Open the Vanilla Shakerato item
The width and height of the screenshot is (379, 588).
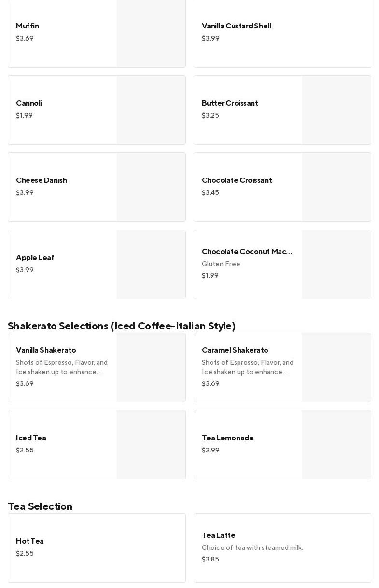(46, 350)
